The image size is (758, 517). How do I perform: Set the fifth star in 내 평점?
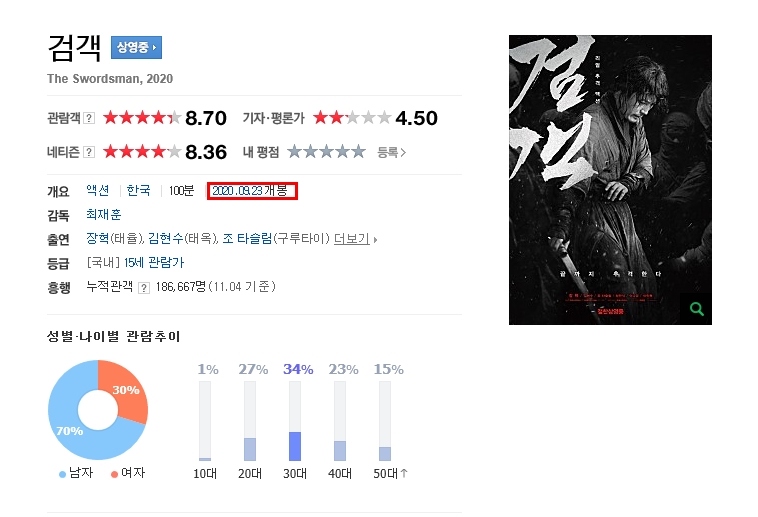(x=358, y=152)
